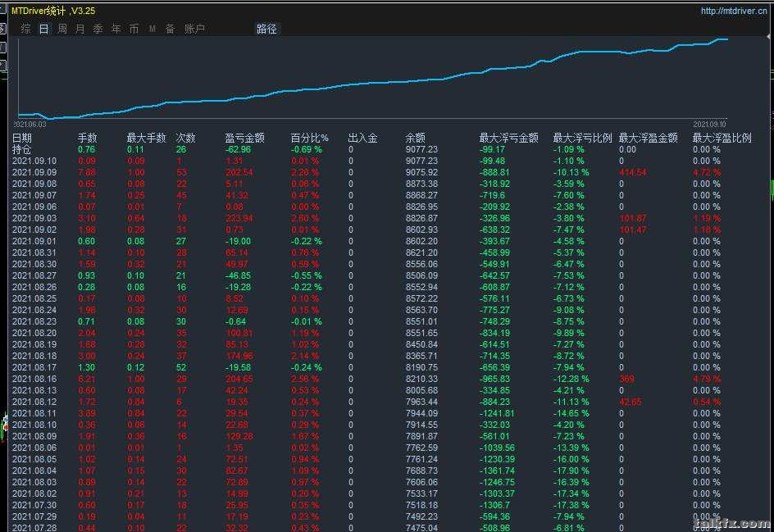Click the MTDriver统计 V3.25 title
This screenshot has width=774, height=532.
click(53, 11)
